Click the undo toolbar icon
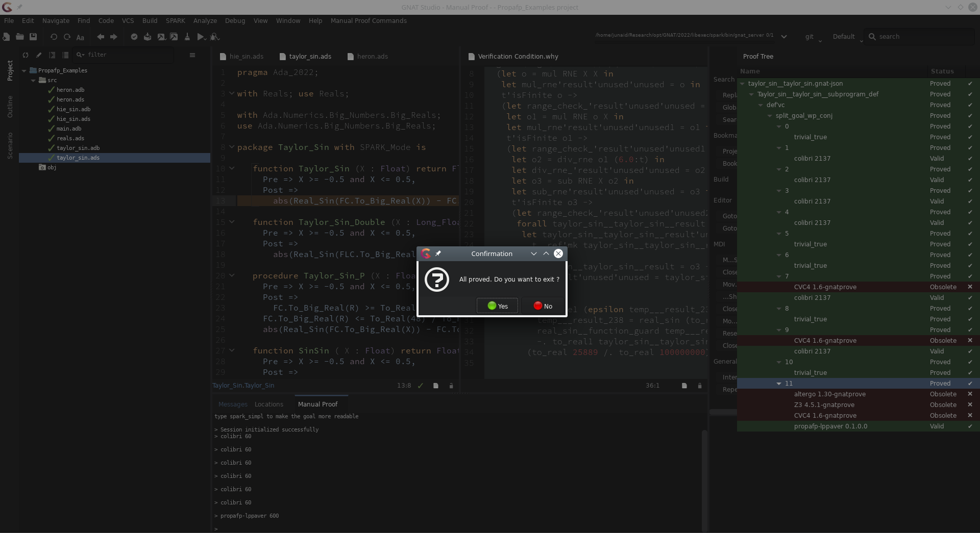980x533 pixels. click(54, 37)
